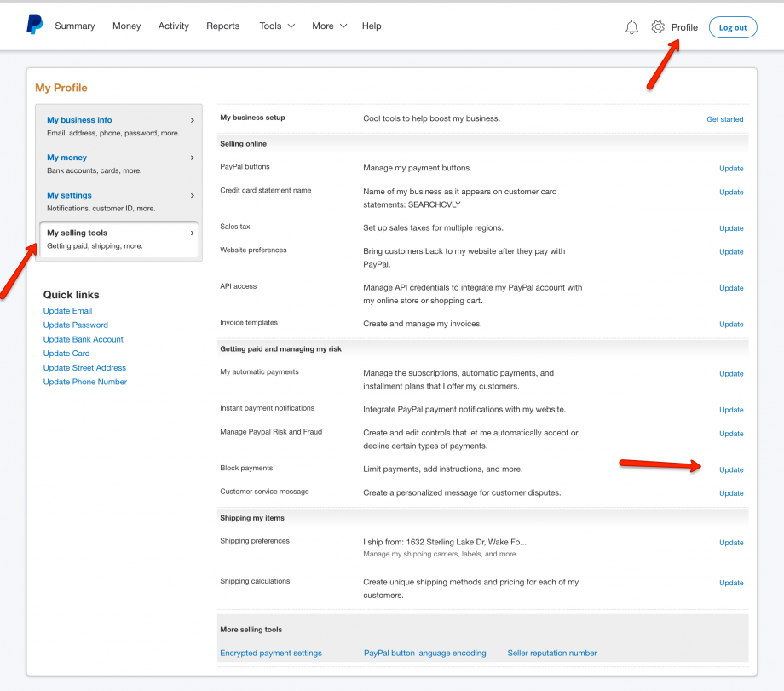Click the PayPal logo icon
This screenshot has width=784, height=691.
click(x=34, y=25)
